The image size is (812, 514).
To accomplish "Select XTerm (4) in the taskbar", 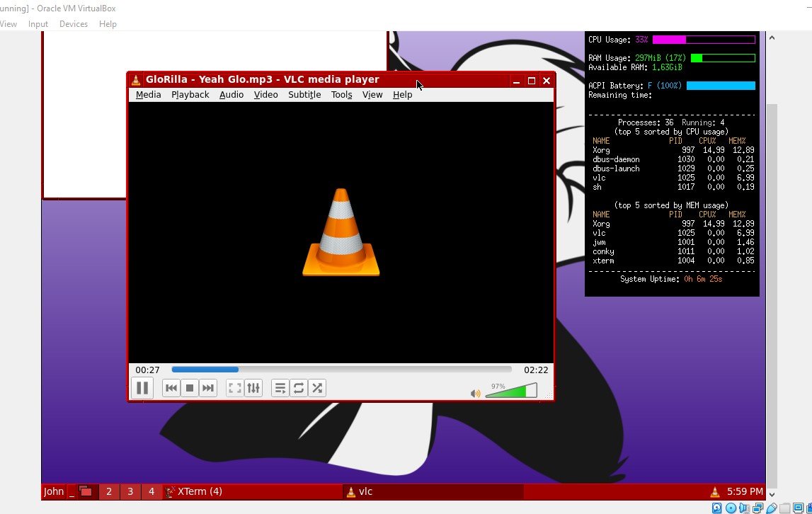I will pyautogui.click(x=193, y=491).
